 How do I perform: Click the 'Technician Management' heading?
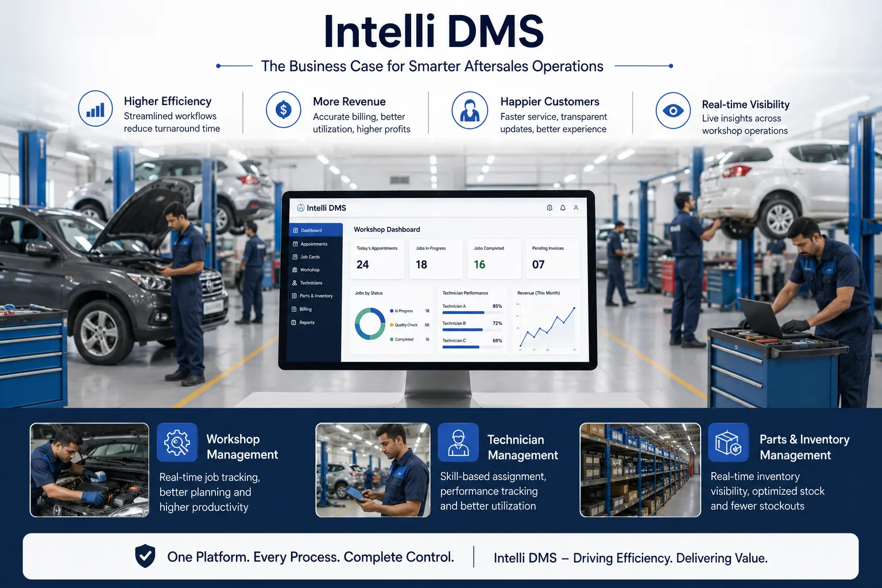523,447
